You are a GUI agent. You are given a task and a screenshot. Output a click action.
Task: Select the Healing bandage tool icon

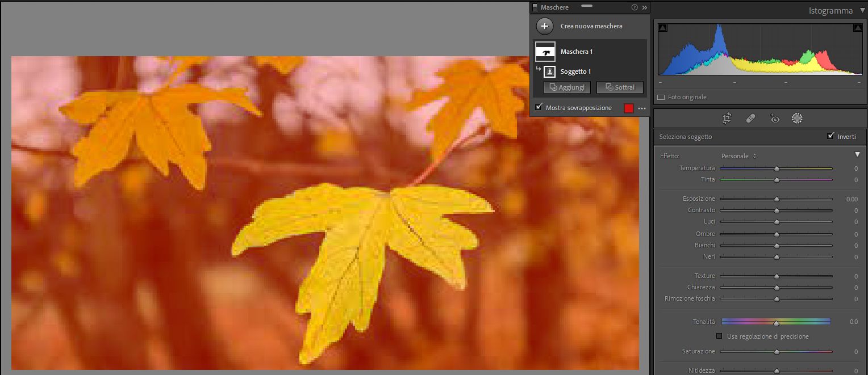tap(750, 119)
